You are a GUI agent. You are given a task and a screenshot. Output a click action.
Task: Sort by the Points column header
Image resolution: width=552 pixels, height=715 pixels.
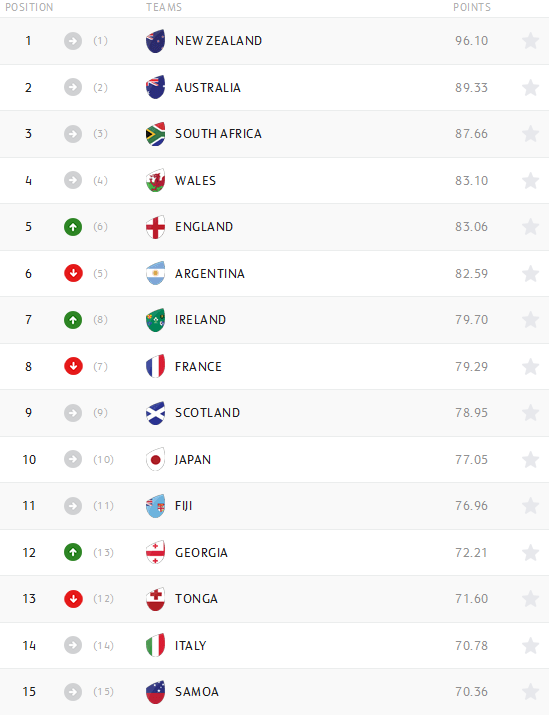pos(472,7)
